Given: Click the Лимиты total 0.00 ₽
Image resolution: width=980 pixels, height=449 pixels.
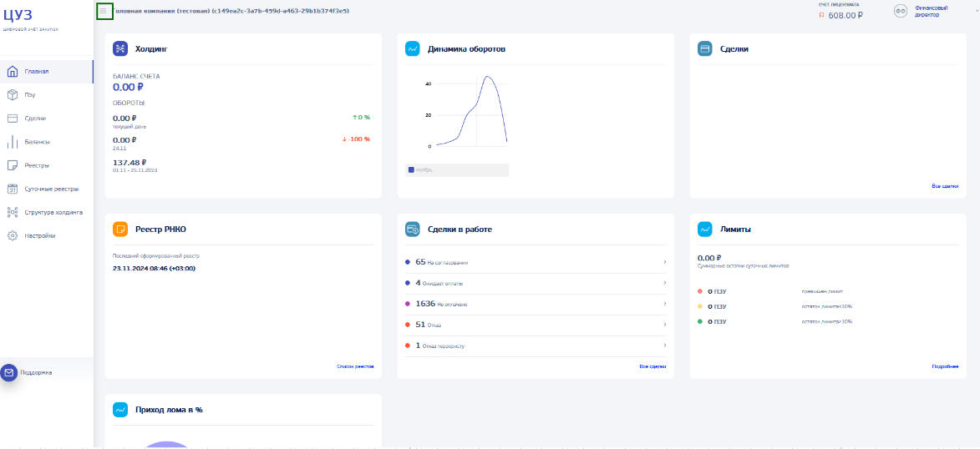Looking at the screenshot, I should coord(709,257).
